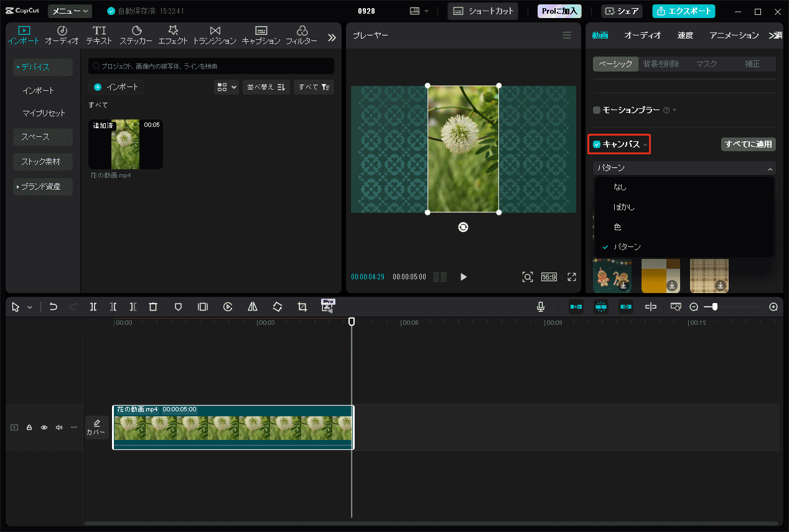Screen dimensions: 789x532
Task: Open the 並べ替え sort dropdown
Action: pyautogui.click(x=266, y=87)
